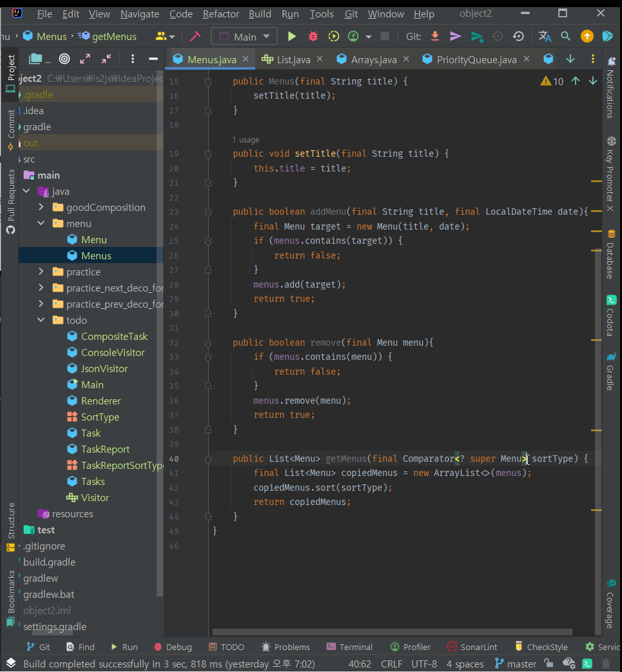Jump to previous highlighted problem arrow
622x672 pixels.
576,81
